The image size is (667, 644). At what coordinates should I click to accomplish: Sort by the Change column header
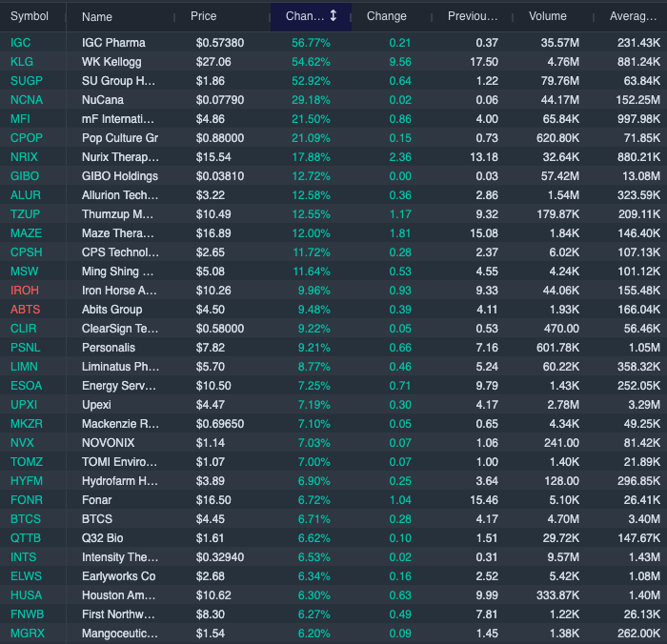click(x=387, y=16)
